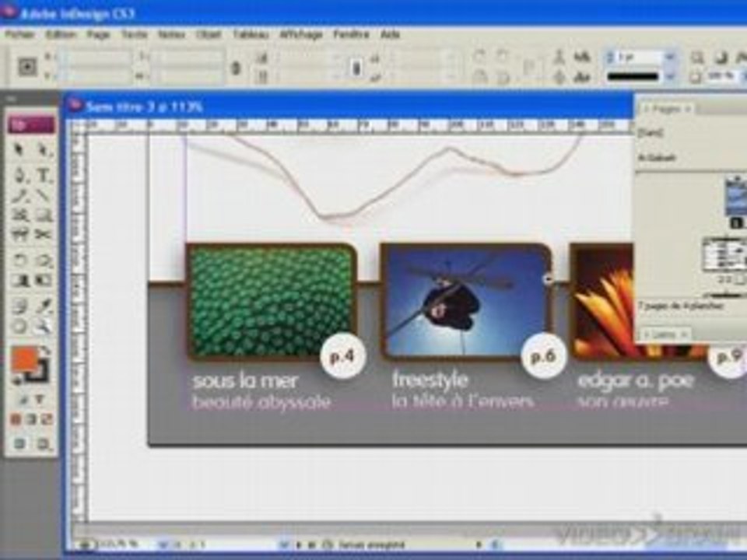Image resolution: width=747 pixels, height=560 pixels.
Task: Click the reference point locator in control panel
Action: [27, 67]
